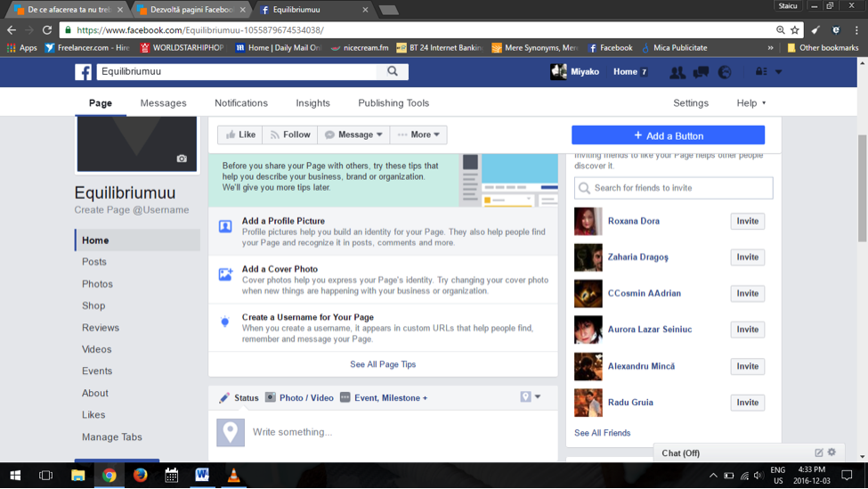Show more bookmarks chevron
The image size is (868, 489).
coord(770,47)
